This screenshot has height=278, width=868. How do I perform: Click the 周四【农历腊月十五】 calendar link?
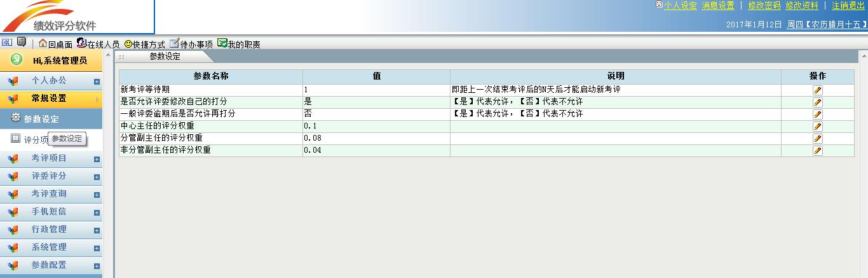(827, 24)
